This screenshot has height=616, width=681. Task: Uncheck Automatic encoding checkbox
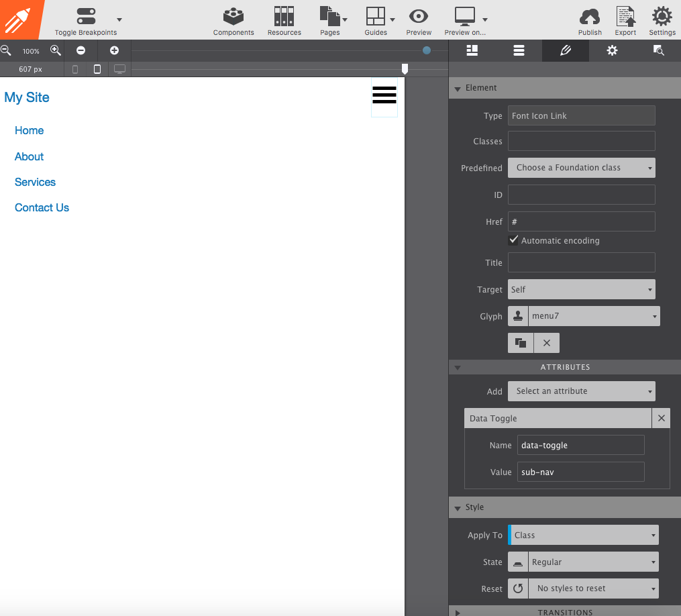tap(513, 240)
